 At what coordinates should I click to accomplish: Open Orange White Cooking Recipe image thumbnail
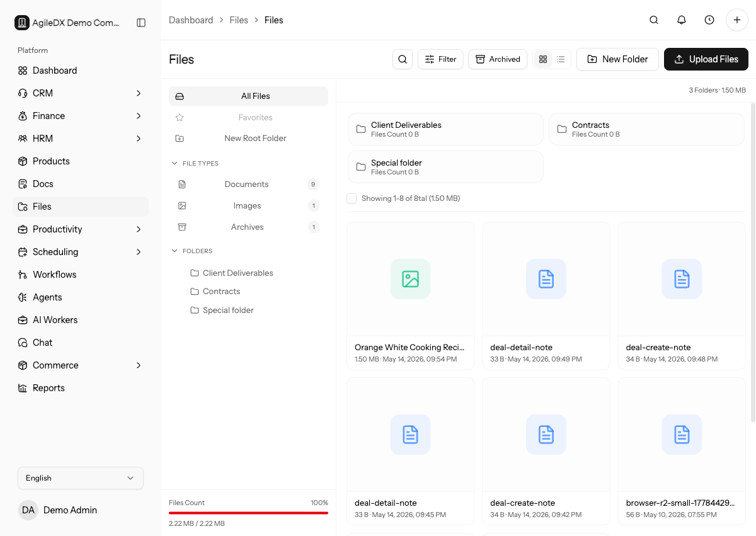[x=410, y=279]
